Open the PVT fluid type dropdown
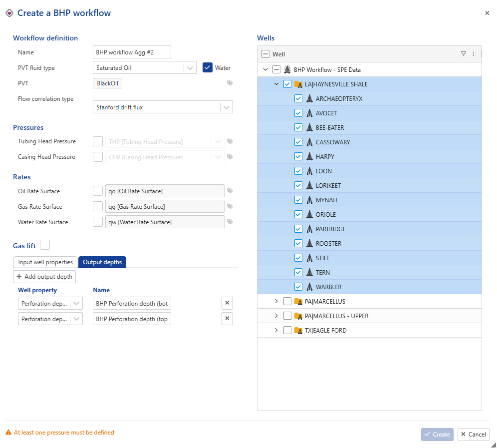The width and height of the screenshot is (497, 448). click(x=190, y=67)
